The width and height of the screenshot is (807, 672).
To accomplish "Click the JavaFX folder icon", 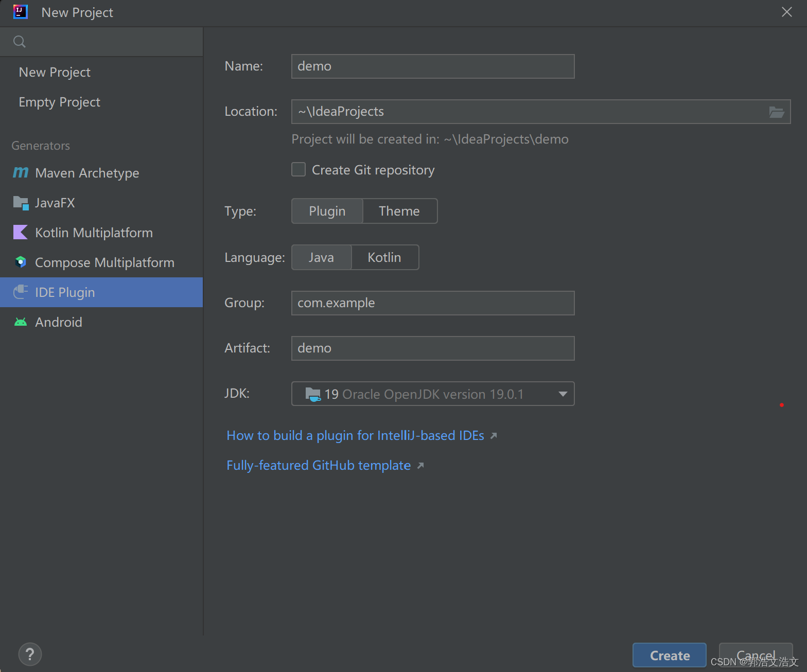I will coord(21,203).
